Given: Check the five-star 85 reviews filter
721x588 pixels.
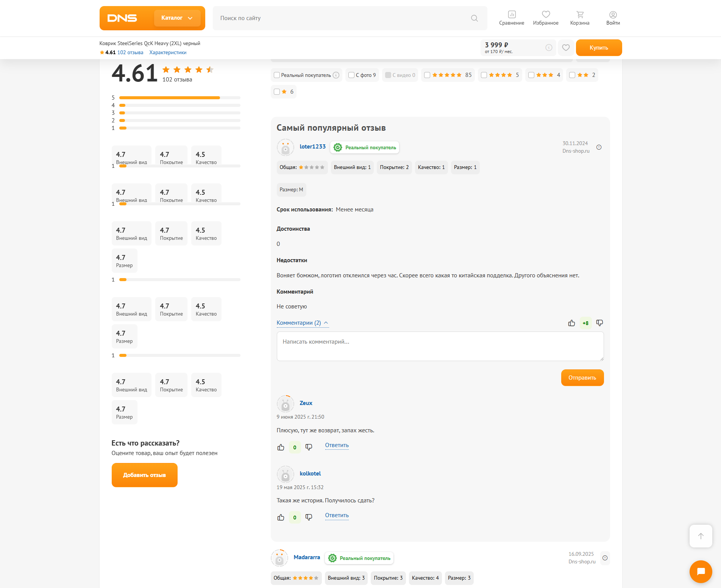Looking at the screenshot, I should 427,75.
